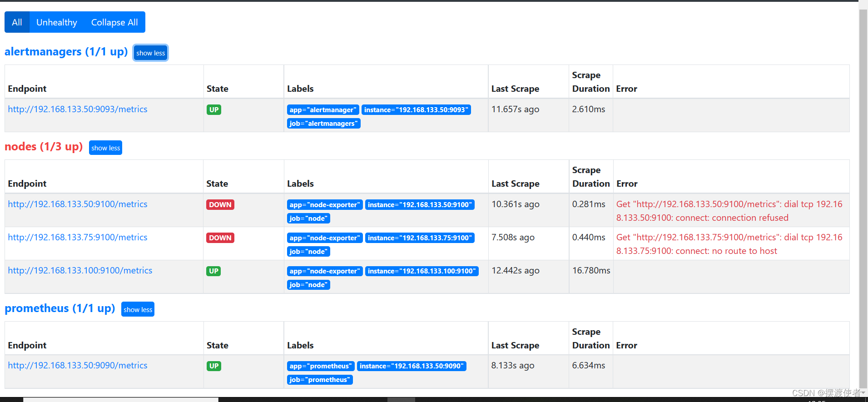Click the 10.361s ago last scrape value
This screenshot has width=868, height=402.
tap(516, 204)
